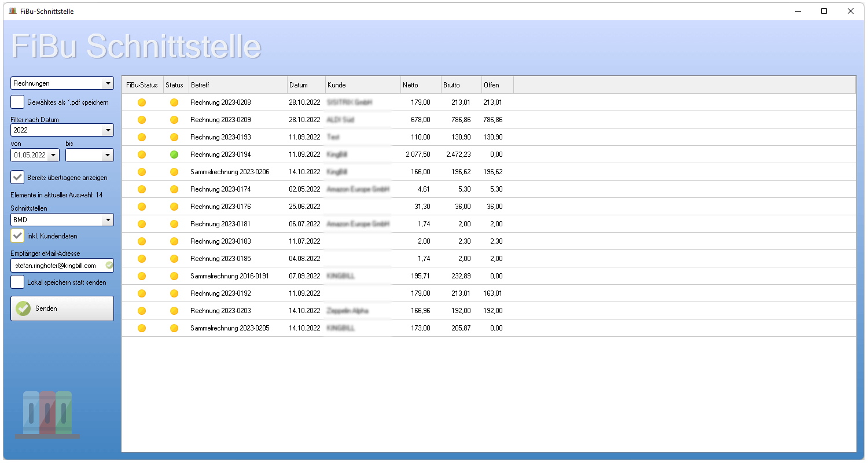Click FiBu-Status dot for Rechnung 2023-0193
The height and width of the screenshot is (463, 868).
[x=142, y=137]
